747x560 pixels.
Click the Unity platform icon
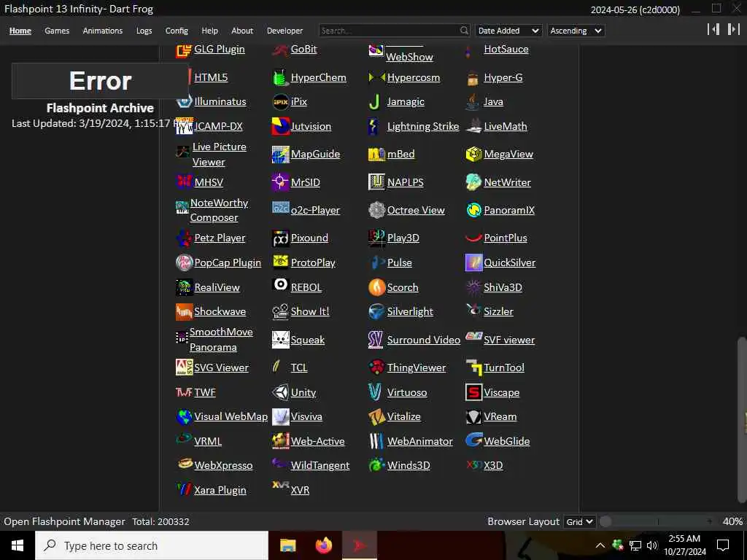pos(280,392)
